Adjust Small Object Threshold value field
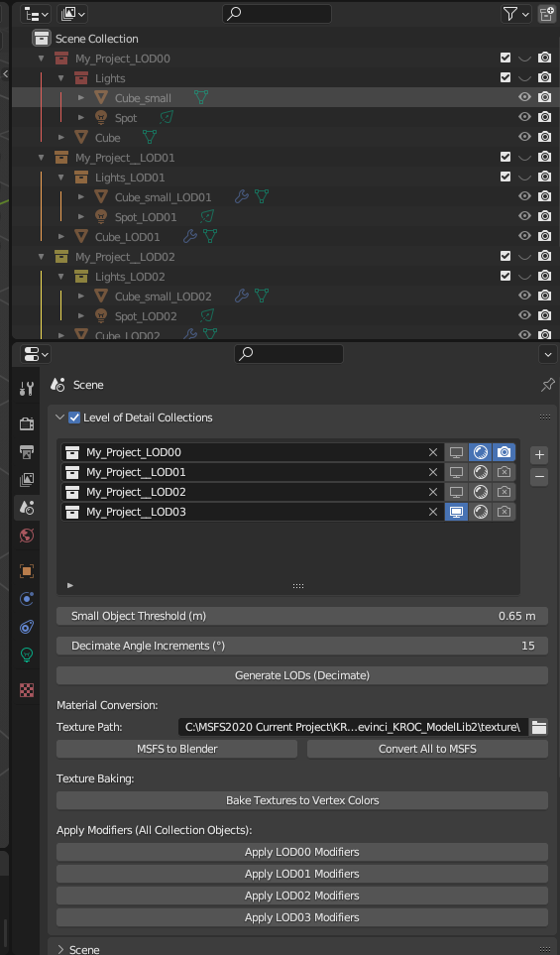This screenshot has height=955, width=560. tap(302, 616)
